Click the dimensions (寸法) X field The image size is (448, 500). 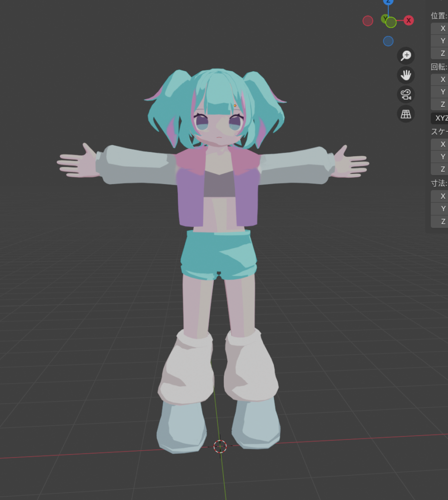point(440,196)
